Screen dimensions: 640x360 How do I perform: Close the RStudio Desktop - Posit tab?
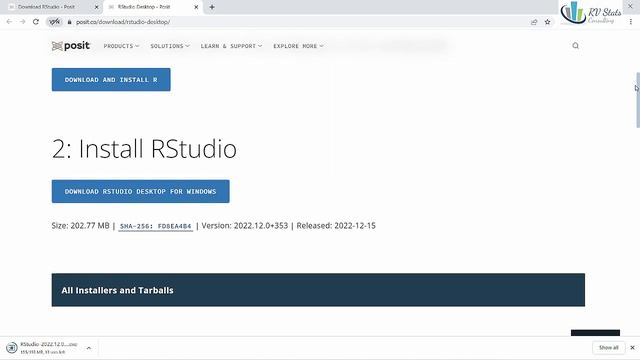[196, 7]
